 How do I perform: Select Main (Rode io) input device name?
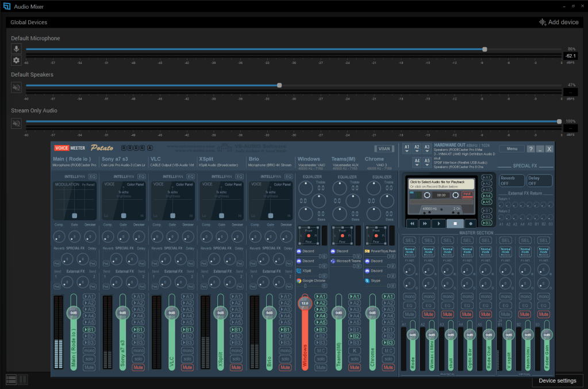[x=74, y=165]
